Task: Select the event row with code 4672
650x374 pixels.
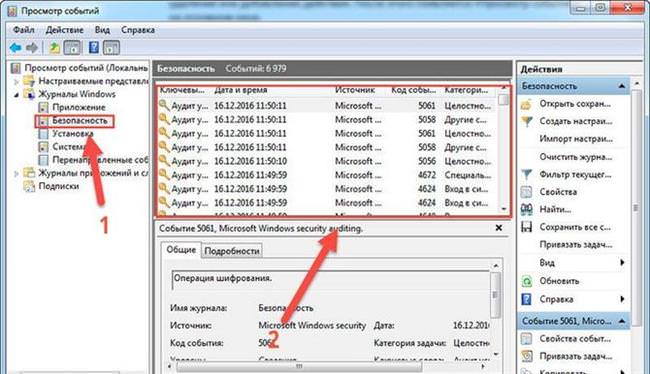Action: (327, 175)
